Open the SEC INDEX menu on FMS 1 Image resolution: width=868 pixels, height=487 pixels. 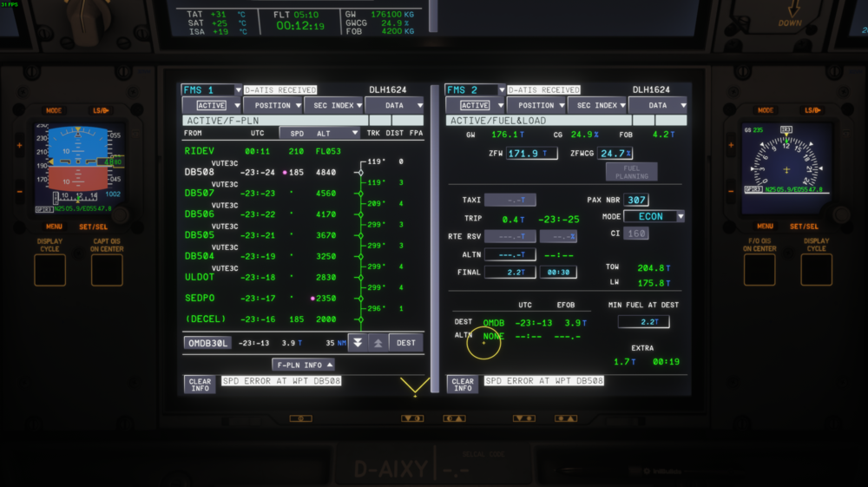[x=334, y=105]
